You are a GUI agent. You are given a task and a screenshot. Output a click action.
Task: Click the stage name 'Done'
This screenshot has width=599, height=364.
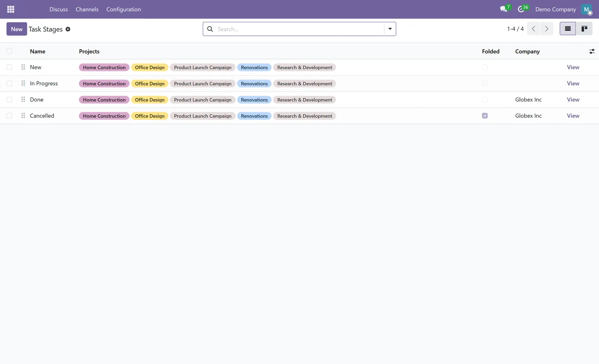[36, 100]
